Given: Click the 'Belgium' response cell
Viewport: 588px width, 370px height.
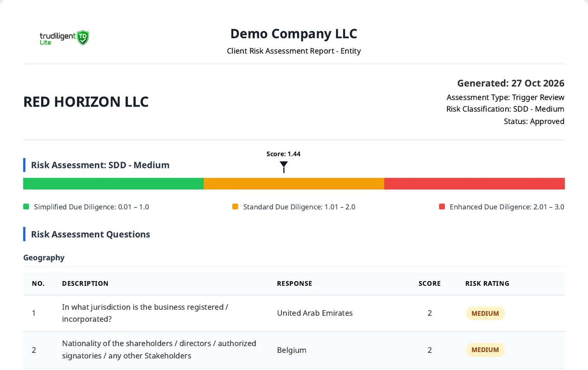Looking at the screenshot, I should point(292,350).
